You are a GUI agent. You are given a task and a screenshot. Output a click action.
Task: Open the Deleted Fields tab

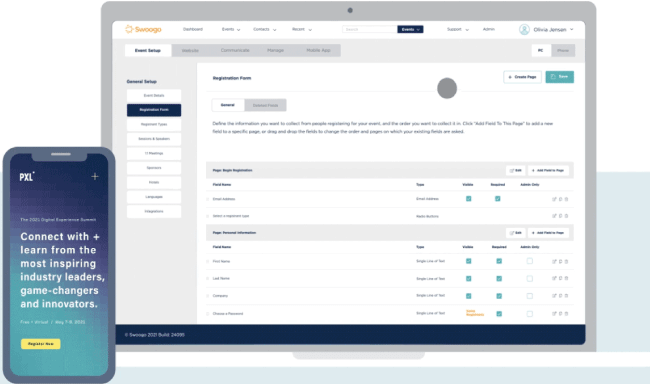(265, 105)
